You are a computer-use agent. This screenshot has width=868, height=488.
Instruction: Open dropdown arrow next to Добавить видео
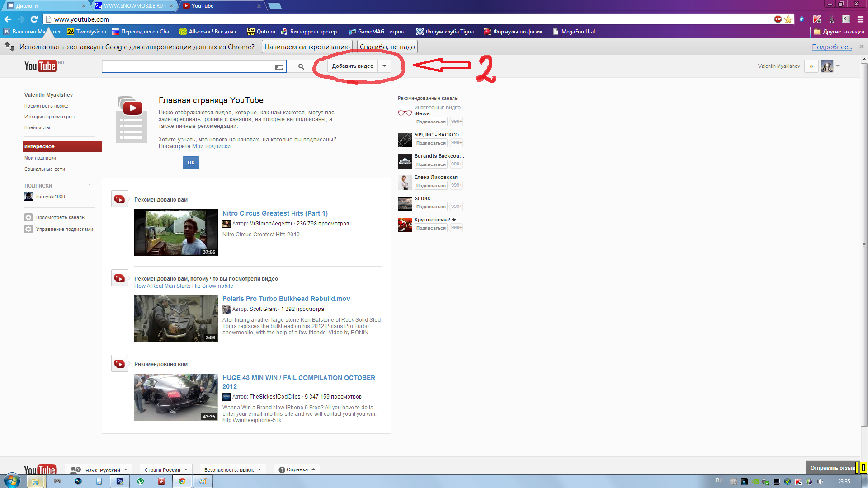click(384, 66)
